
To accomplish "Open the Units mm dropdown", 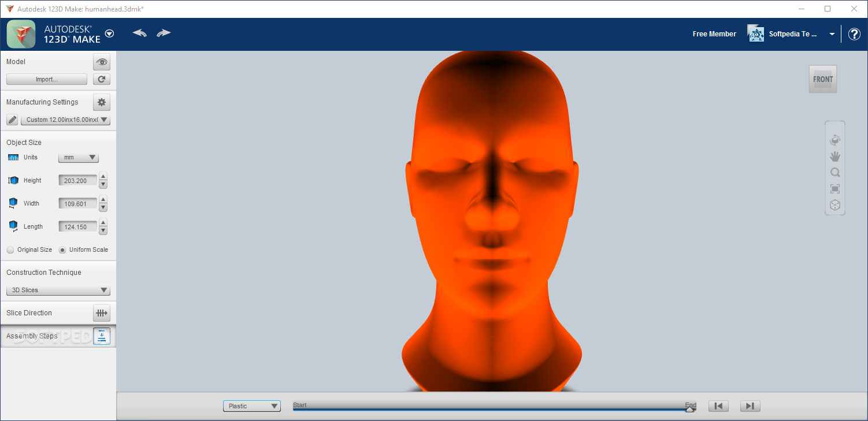I will pyautogui.click(x=78, y=158).
